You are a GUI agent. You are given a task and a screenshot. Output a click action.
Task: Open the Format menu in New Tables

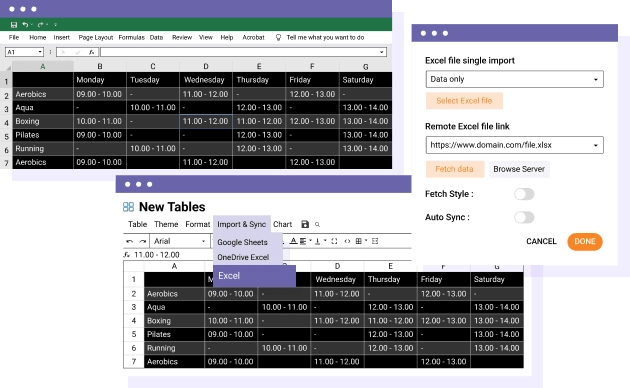point(198,224)
